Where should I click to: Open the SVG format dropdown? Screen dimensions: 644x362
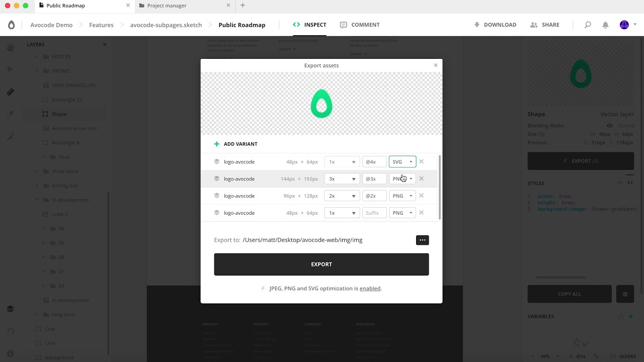(x=403, y=162)
